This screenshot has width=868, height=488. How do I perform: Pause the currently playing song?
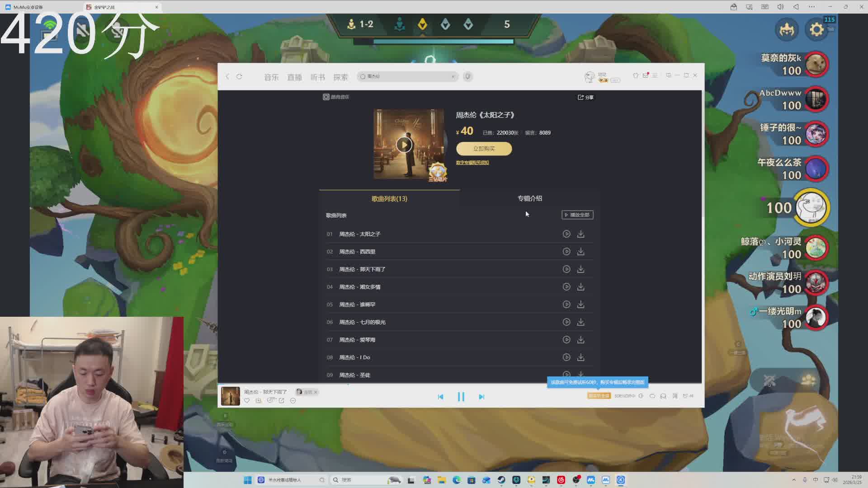pos(461,397)
